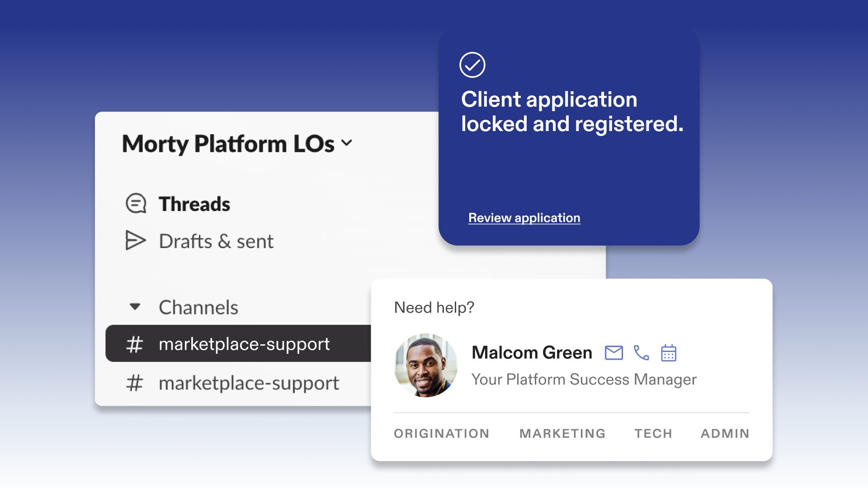
Task: Click hash icon of highlighted marketplace-support channel
Action: (x=135, y=344)
